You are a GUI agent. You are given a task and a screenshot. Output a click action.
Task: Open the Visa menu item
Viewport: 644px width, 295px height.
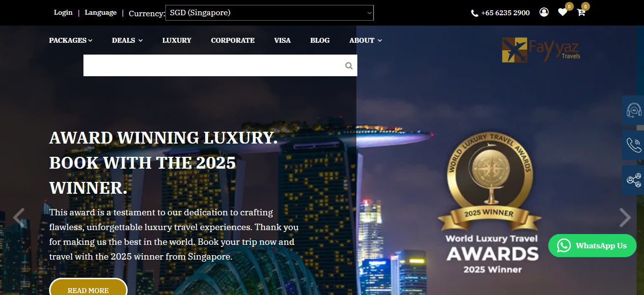(282, 40)
